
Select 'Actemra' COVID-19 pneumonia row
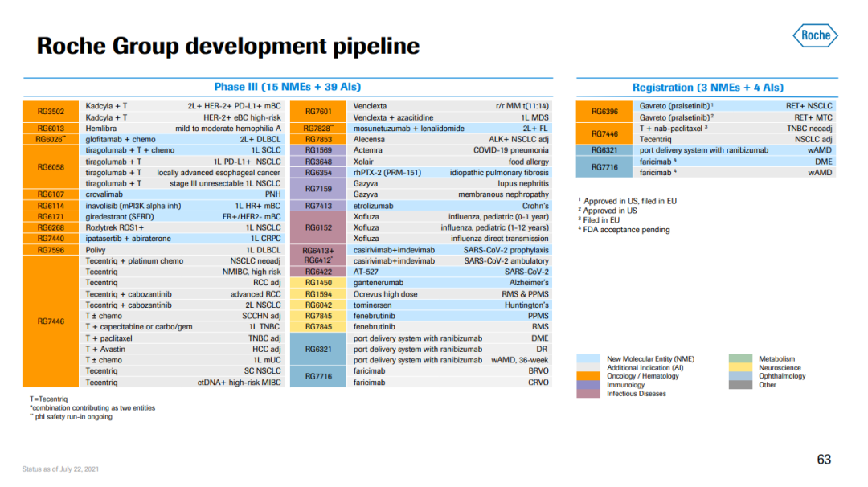click(450, 150)
